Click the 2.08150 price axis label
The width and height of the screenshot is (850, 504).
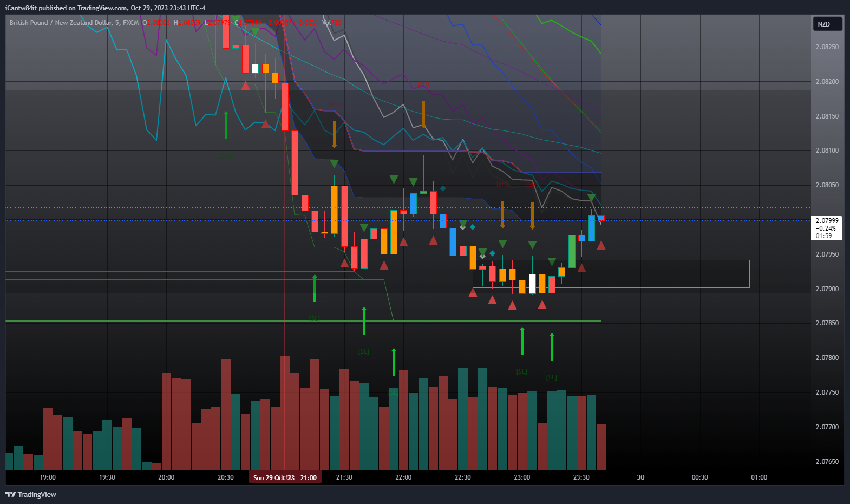pyautogui.click(x=827, y=116)
